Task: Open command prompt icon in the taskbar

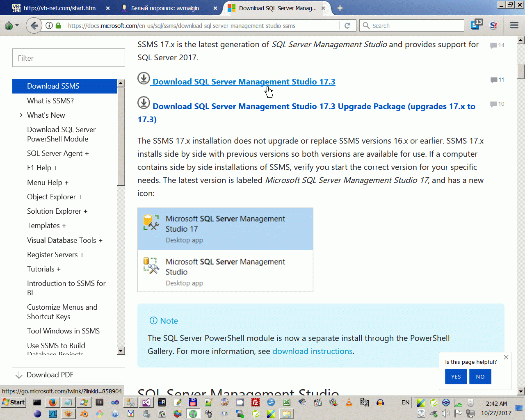Action: click(x=37, y=402)
